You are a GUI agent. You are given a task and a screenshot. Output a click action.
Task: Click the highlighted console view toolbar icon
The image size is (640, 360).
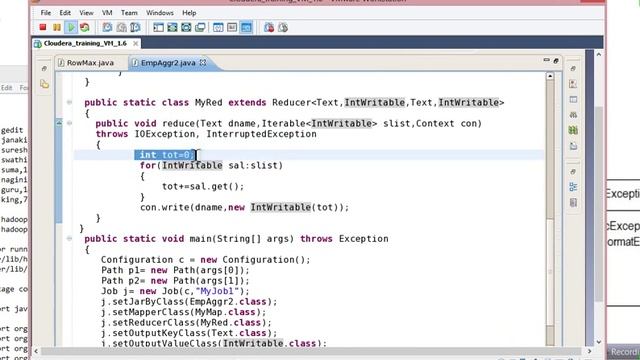coord(246,27)
